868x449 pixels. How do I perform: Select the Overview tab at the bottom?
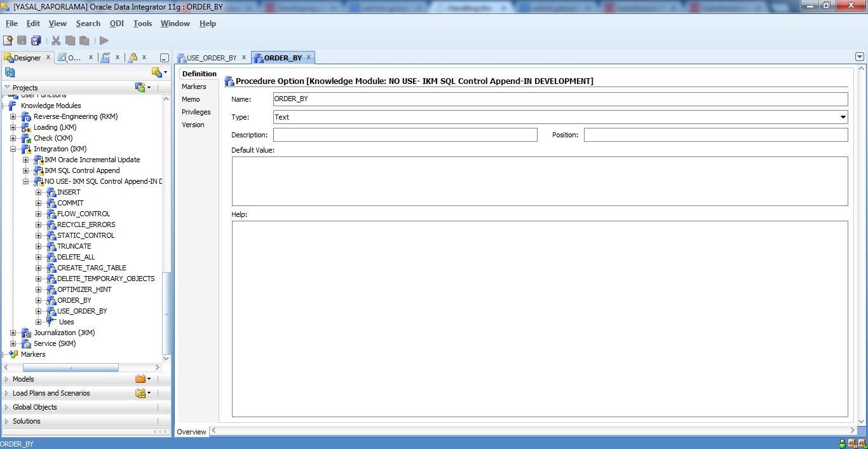click(x=191, y=432)
